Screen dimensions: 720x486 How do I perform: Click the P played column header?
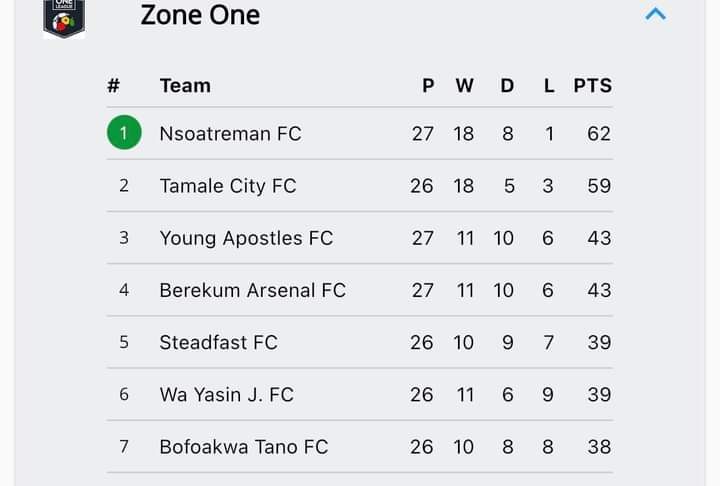[x=428, y=85]
